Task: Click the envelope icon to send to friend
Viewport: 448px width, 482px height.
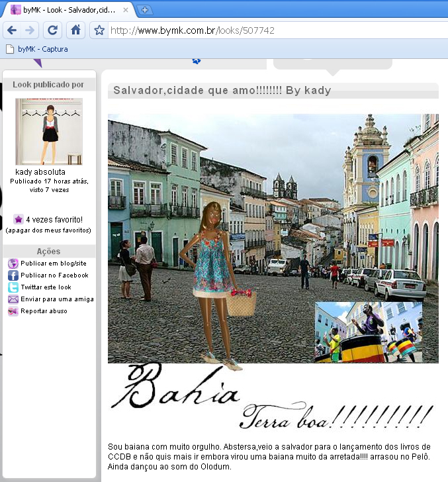Action: pyautogui.click(x=13, y=299)
